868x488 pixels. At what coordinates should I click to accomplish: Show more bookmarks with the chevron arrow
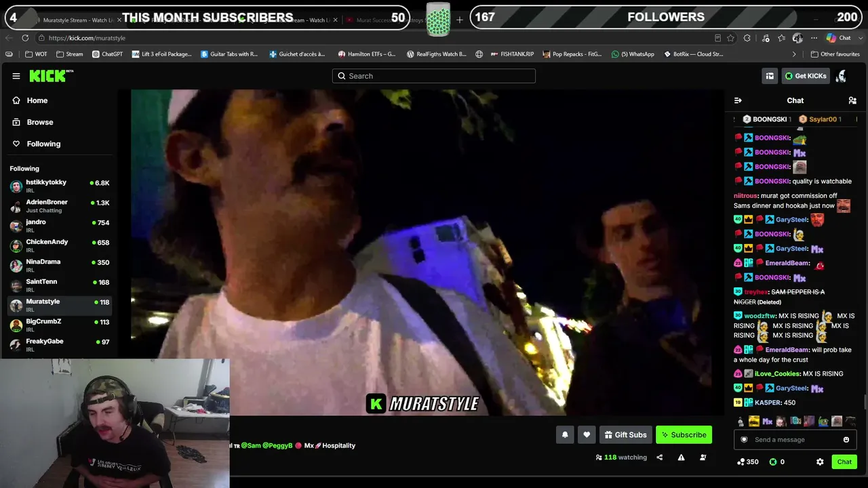[x=794, y=54]
